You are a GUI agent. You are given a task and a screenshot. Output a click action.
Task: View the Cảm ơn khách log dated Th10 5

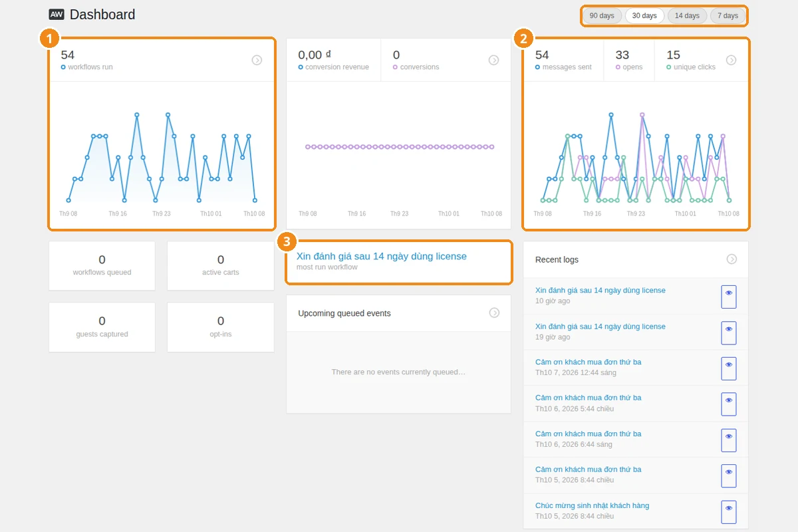[729, 475]
